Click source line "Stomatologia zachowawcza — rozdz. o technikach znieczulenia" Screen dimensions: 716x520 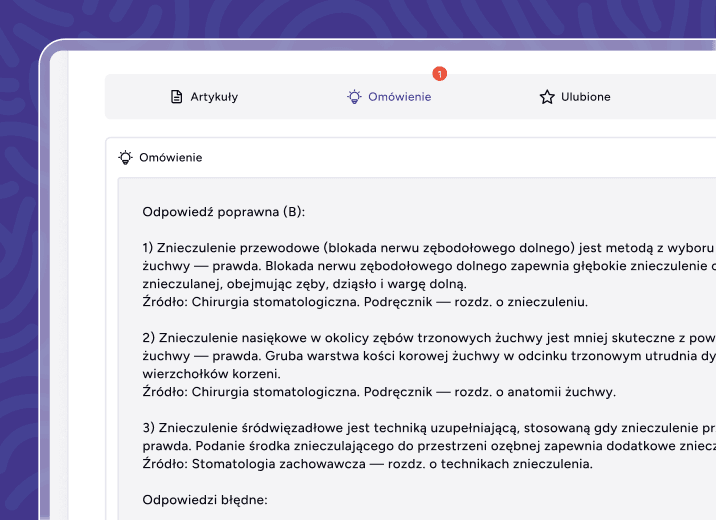[368, 464]
